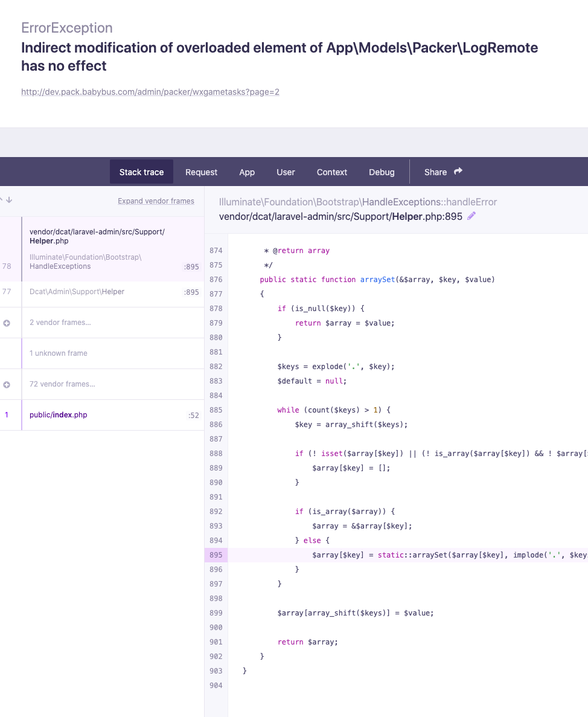Click plus icon beside 72 vendor frames

(x=7, y=385)
